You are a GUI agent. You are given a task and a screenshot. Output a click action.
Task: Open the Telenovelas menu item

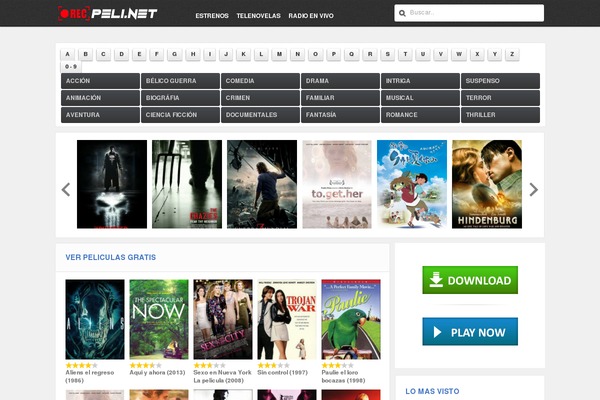point(258,17)
